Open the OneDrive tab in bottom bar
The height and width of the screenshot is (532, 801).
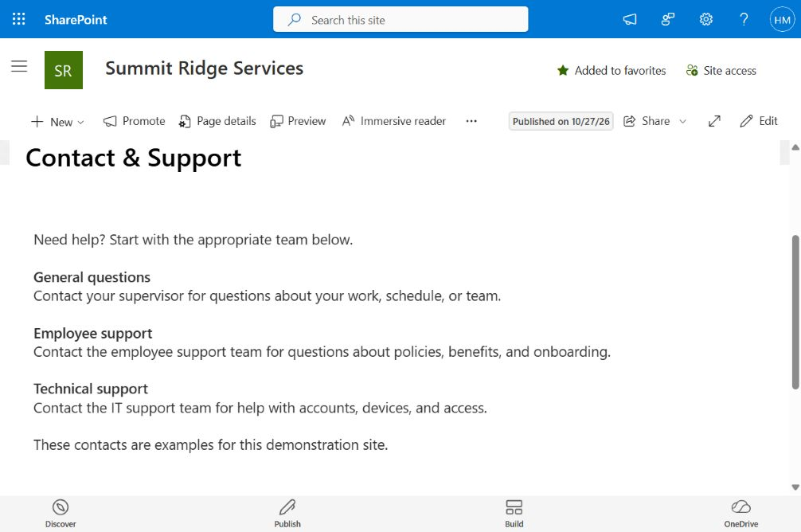tap(740, 514)
